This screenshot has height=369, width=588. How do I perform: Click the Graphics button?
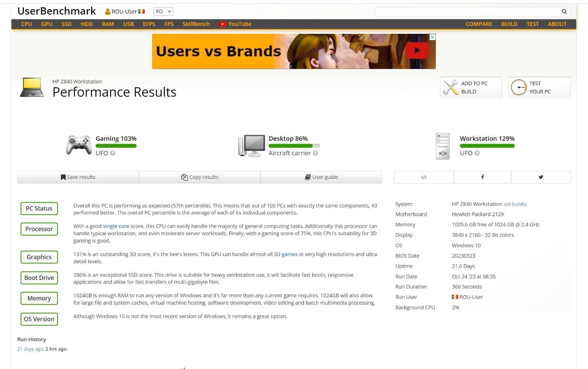click(39, 257)
